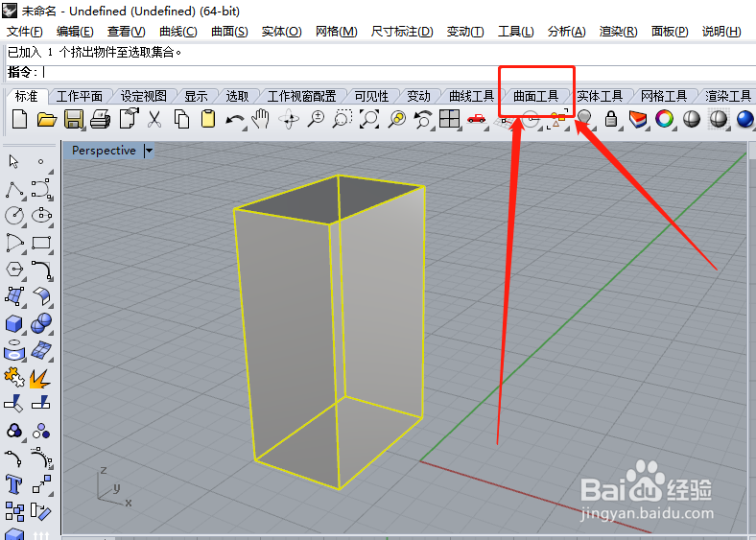Screen dimensions: 756x540
Task: Open the 工具(L) menu
Action: coord(516,32)
